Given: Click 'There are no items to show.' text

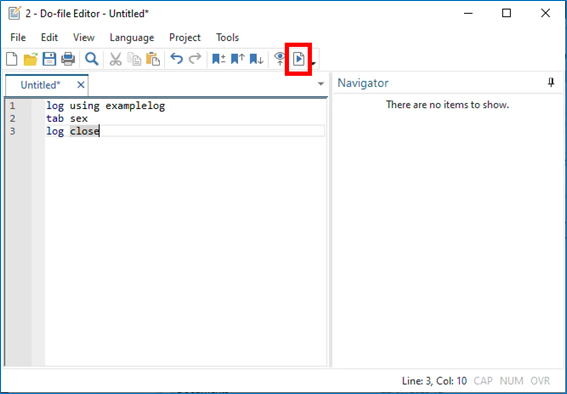Looking at the screenshot, I should pos(447,105).
